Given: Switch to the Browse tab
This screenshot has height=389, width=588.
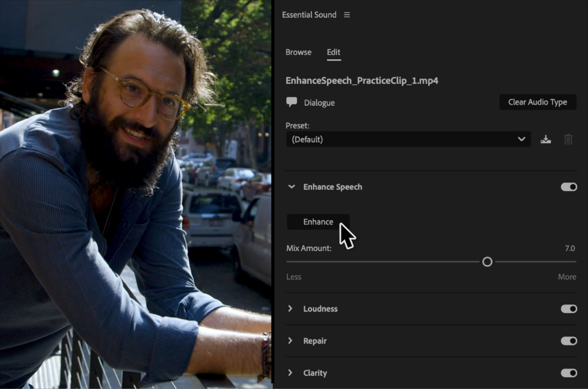Looking at the screenshot, I should (298, 52).
